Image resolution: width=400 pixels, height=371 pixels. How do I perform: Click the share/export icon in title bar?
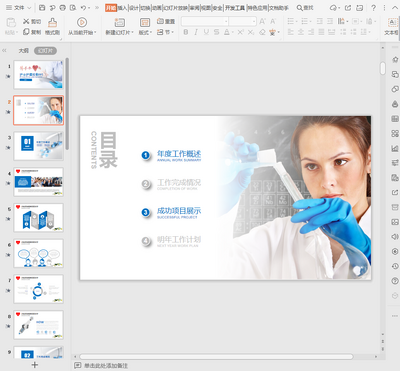pyautogui.click(x=348, y=8)
